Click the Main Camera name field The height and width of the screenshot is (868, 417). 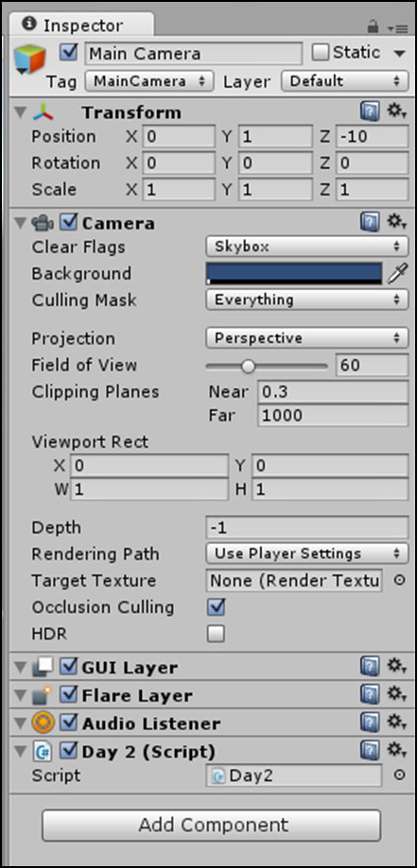[x=194, y=54]
